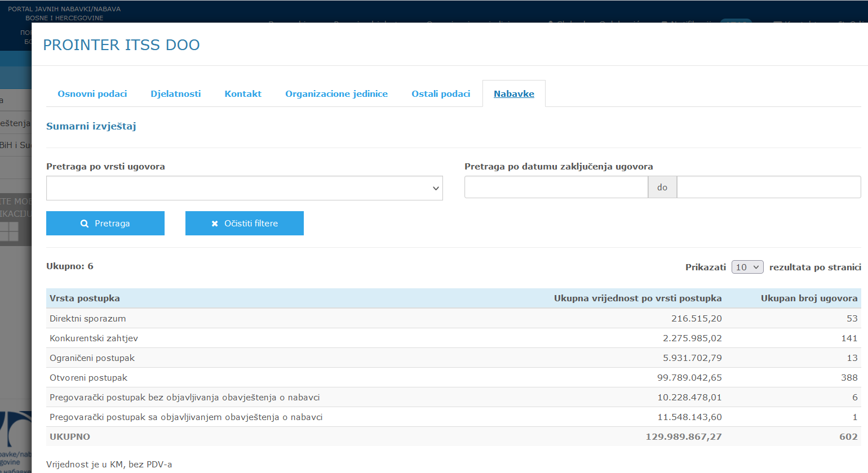This screenshot has height=473, width=868.
Task: Click the magnifier icon in Pretraga button
Action: [x=85, y=224]
